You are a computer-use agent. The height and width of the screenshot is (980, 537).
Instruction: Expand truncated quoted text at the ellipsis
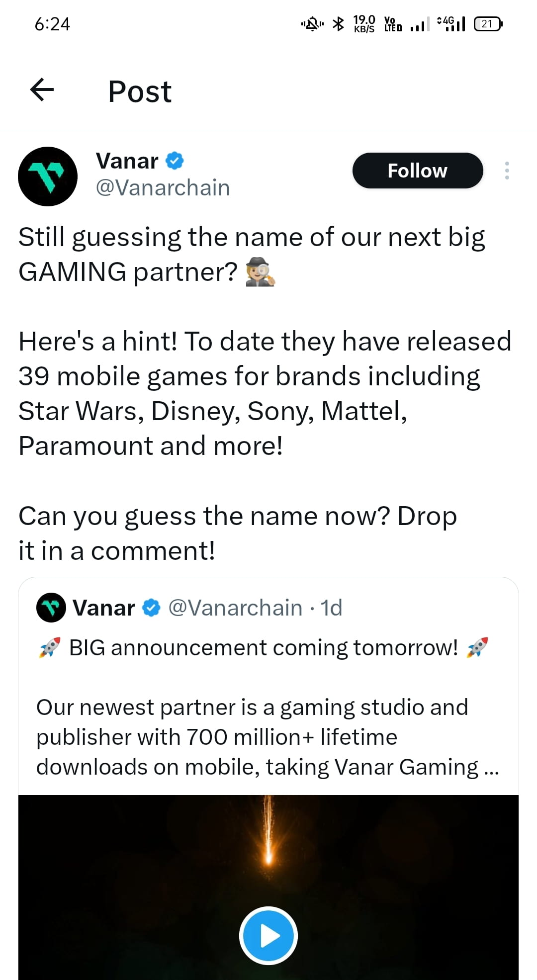(x=491, y=768)
